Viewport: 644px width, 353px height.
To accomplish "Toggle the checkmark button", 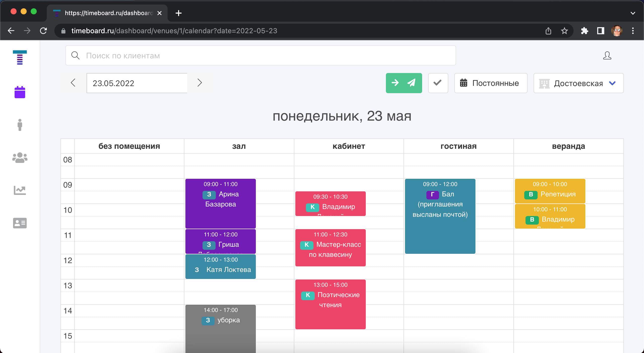I will point(438,83).
